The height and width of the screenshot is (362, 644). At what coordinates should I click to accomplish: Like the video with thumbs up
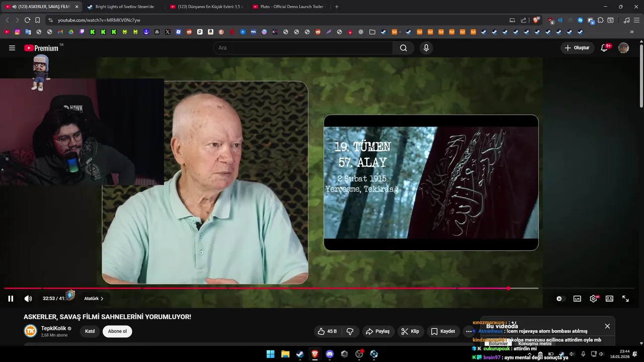[x=327, y=331]
